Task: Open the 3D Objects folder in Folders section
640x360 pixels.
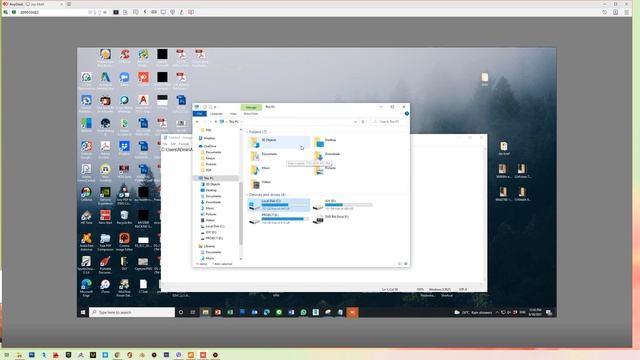Action: (278, 142)
